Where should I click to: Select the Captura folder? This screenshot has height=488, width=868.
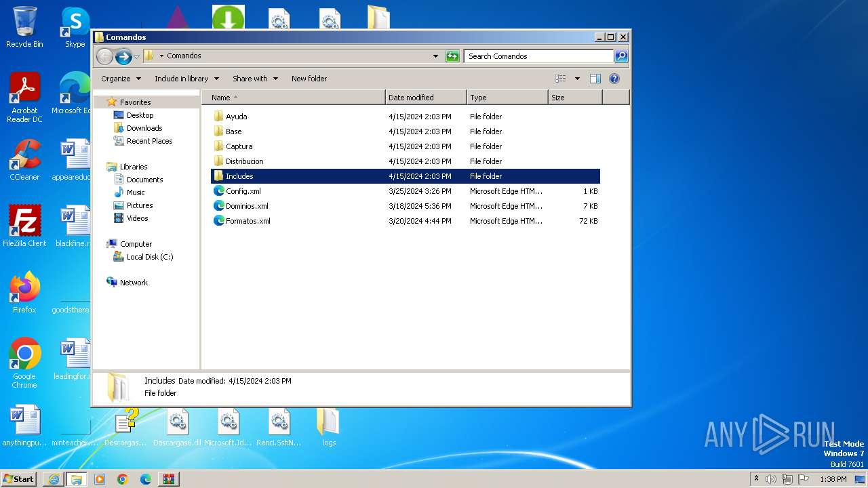406,146
